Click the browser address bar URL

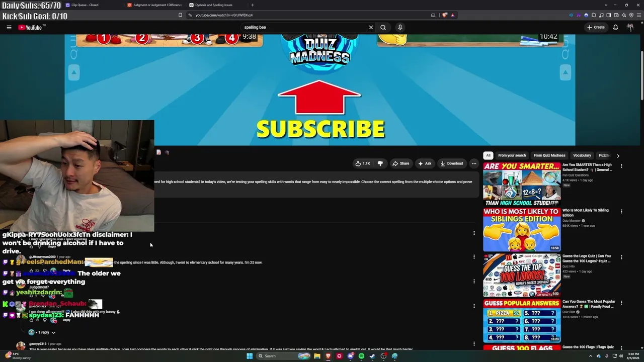224,15
